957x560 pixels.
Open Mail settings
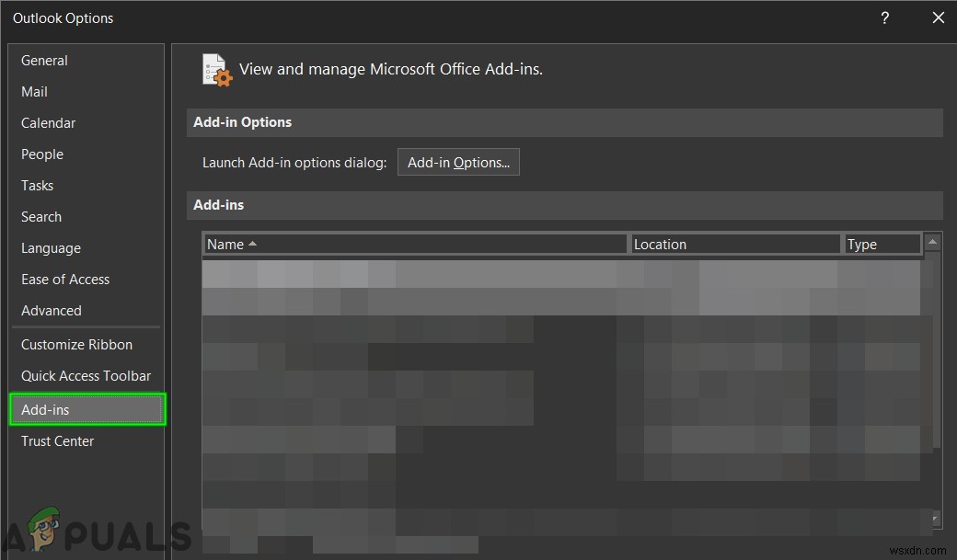[x=34, y=91]
